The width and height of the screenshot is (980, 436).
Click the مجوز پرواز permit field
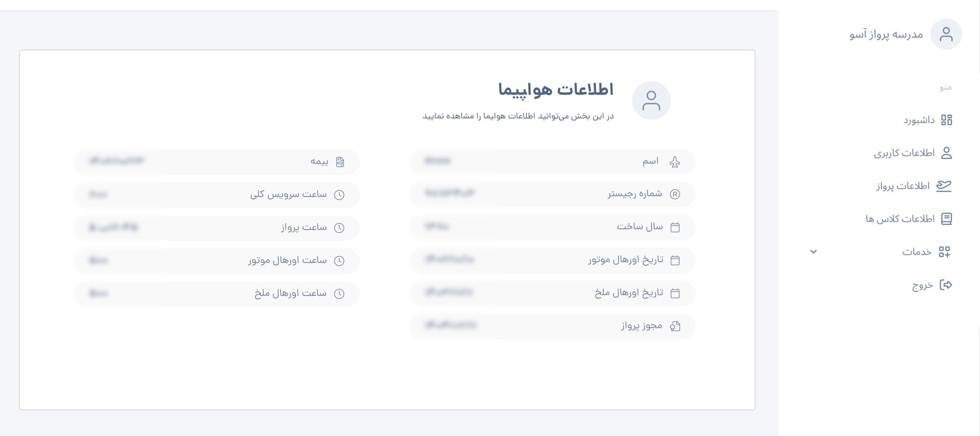tap(552, 326)
